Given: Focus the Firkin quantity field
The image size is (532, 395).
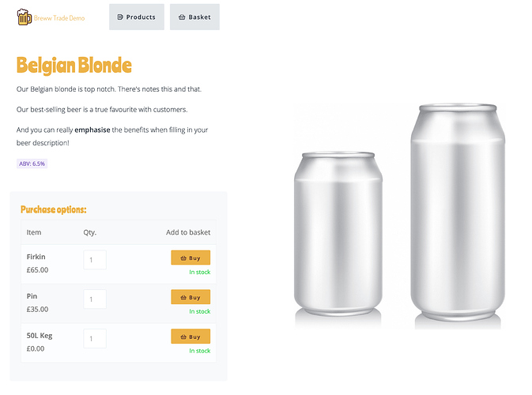Looking at the screenshot, I should click(95, 260).
